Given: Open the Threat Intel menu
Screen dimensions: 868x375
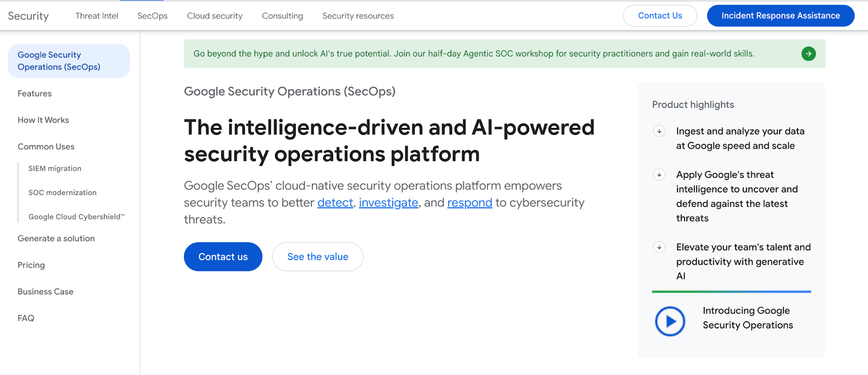Looking at the screenshot, I should coord(97,16).
